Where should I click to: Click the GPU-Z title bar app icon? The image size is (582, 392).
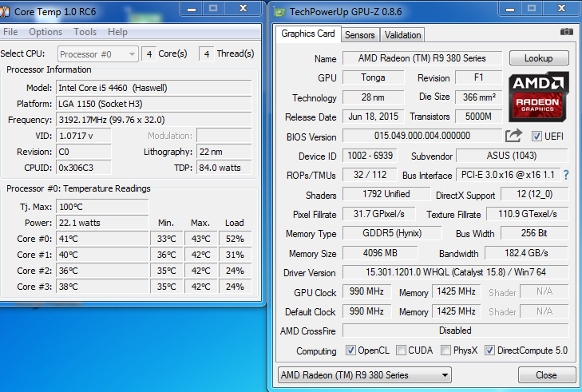pos(280,12)
